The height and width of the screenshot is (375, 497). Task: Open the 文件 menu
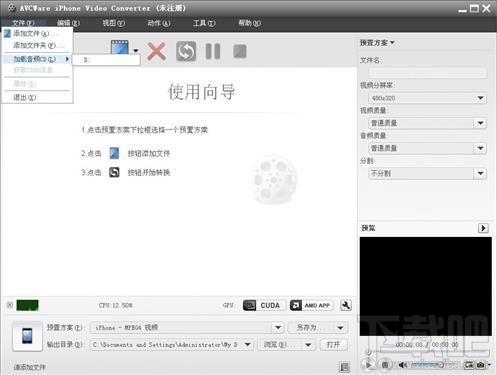[x=23, y=23]
